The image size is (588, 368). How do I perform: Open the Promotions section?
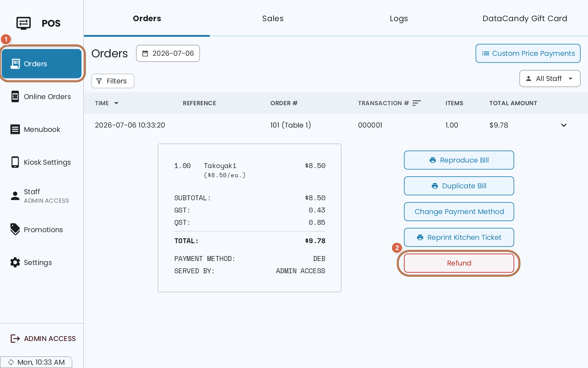pyautogui.click(x=42, y=230)
